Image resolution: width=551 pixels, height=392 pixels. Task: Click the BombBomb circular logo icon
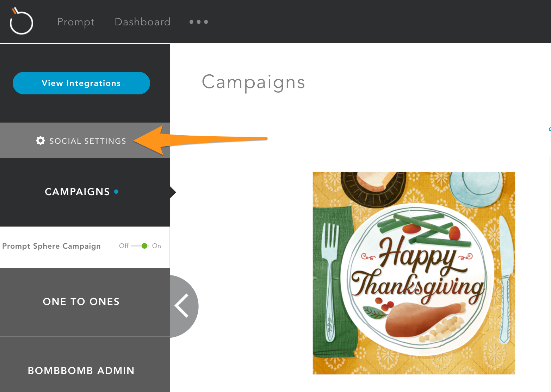coord(21,21)
